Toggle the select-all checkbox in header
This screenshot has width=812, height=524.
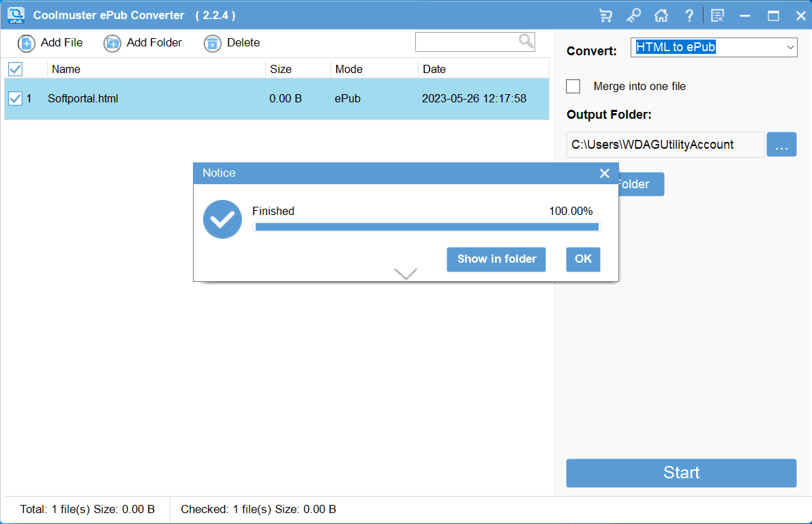pos(16,69)
